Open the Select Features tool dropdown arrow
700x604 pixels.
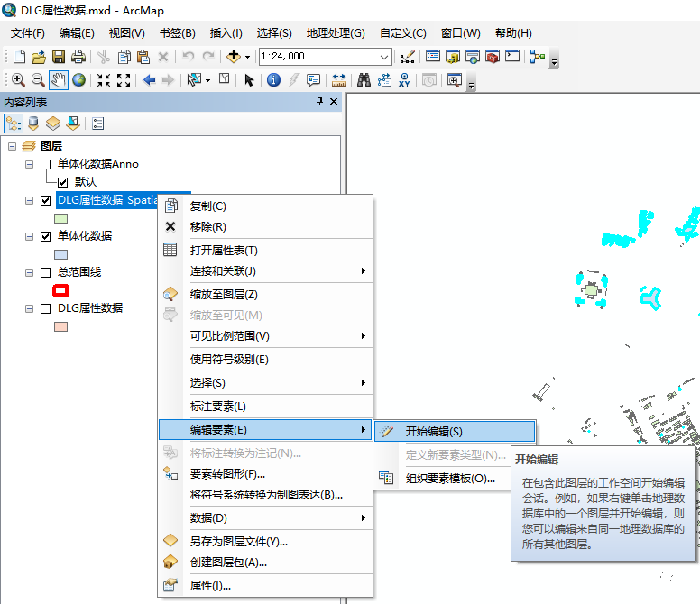(208, 81)
